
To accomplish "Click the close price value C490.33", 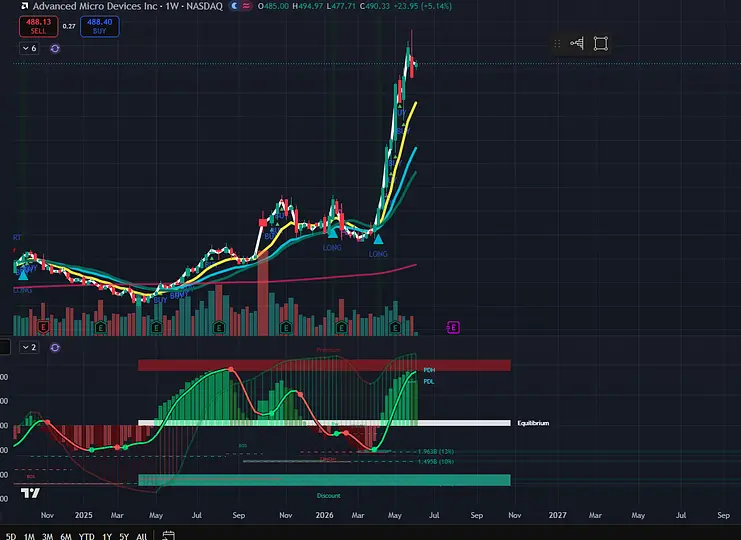I will pyautogui.click(x=375, y=6).
